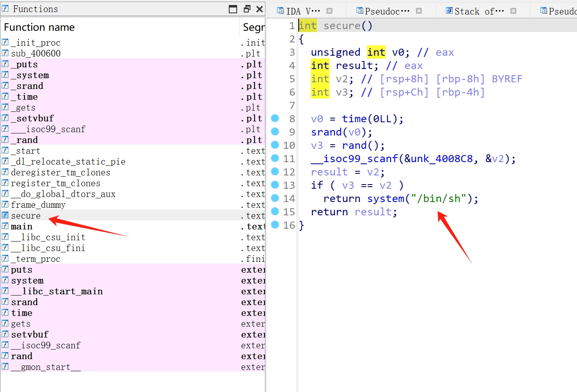Select _dl_relocate_static_pie function
The image size is (577, 392).
(x=133, y=161)
